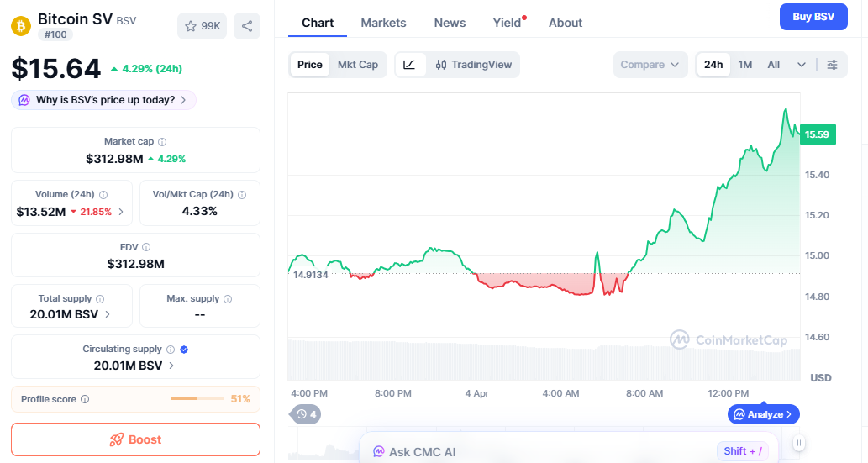Click the CMC AI icon beside price question
The height and width of the screenshot is (463, 868).
[24, 100]
